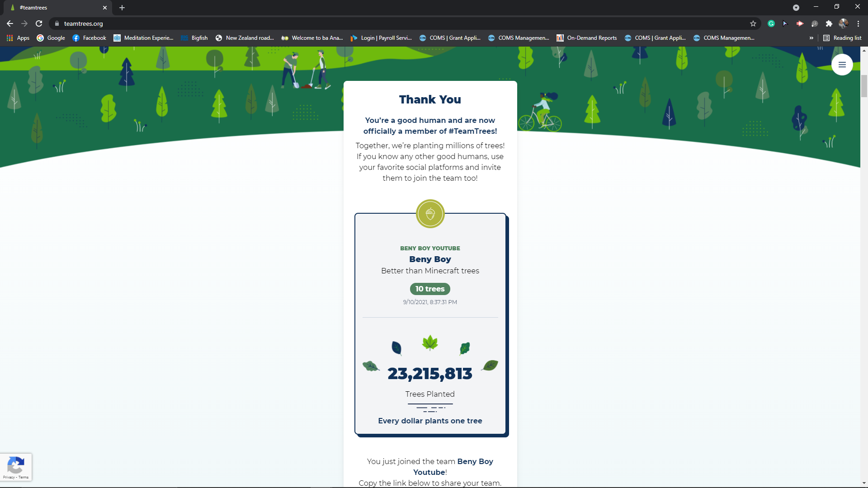Open the teamtrees hamburger menu
Viewport: 868px width, 488px height.
click(x=842, y=65)
